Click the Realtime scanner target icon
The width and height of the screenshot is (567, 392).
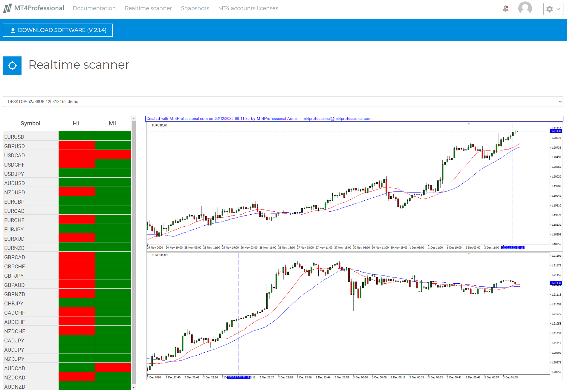[x=12, y=65]
